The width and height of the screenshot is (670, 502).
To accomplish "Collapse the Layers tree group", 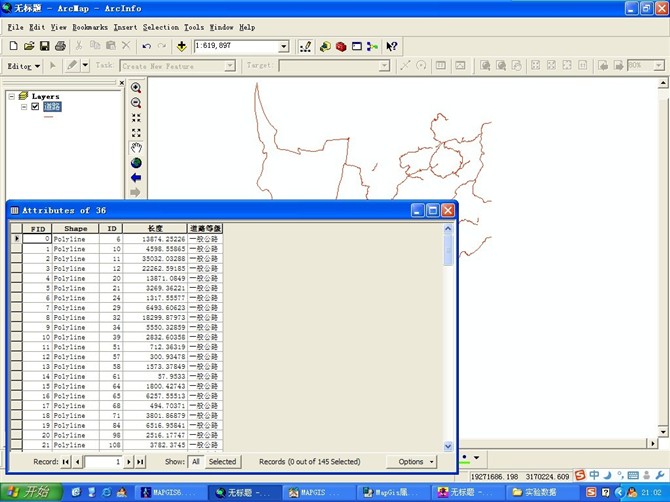I will pos(11,97).
